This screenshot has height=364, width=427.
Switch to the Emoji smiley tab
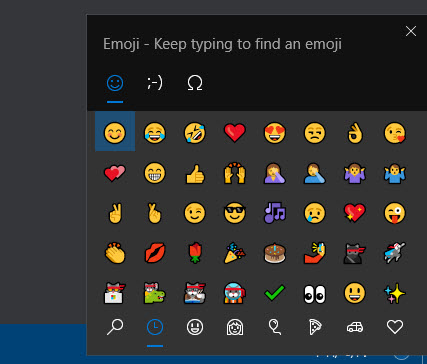pos(115,83)
